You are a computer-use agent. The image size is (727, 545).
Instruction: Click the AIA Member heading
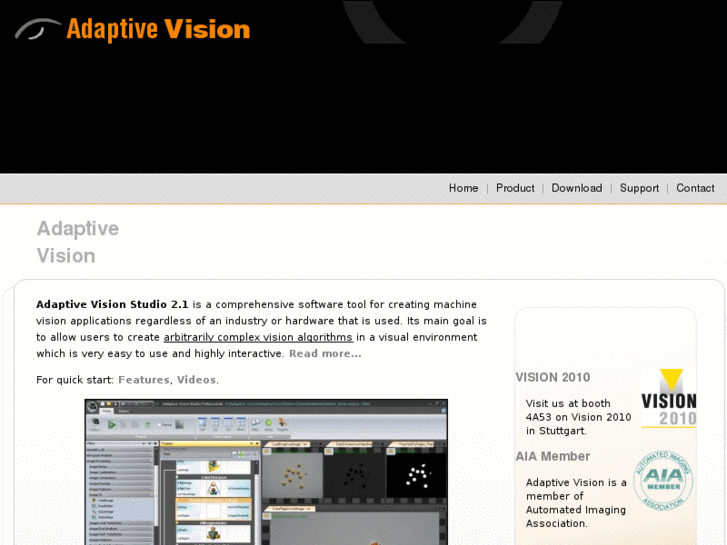553,456
